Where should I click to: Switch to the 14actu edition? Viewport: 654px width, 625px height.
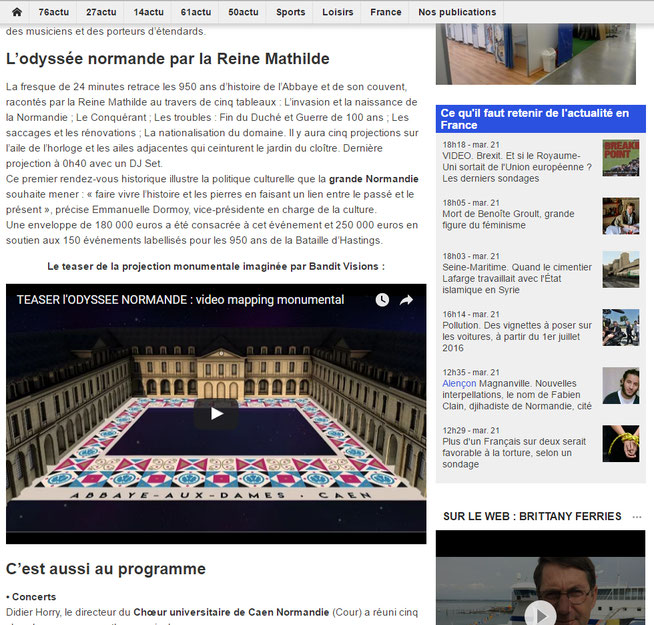149,12
